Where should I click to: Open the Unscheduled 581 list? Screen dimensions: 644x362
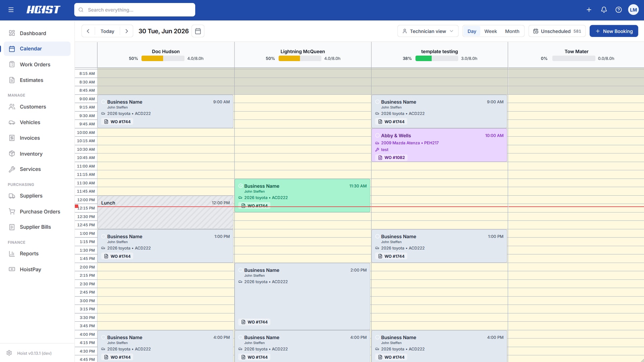click(x=557, y=31)
